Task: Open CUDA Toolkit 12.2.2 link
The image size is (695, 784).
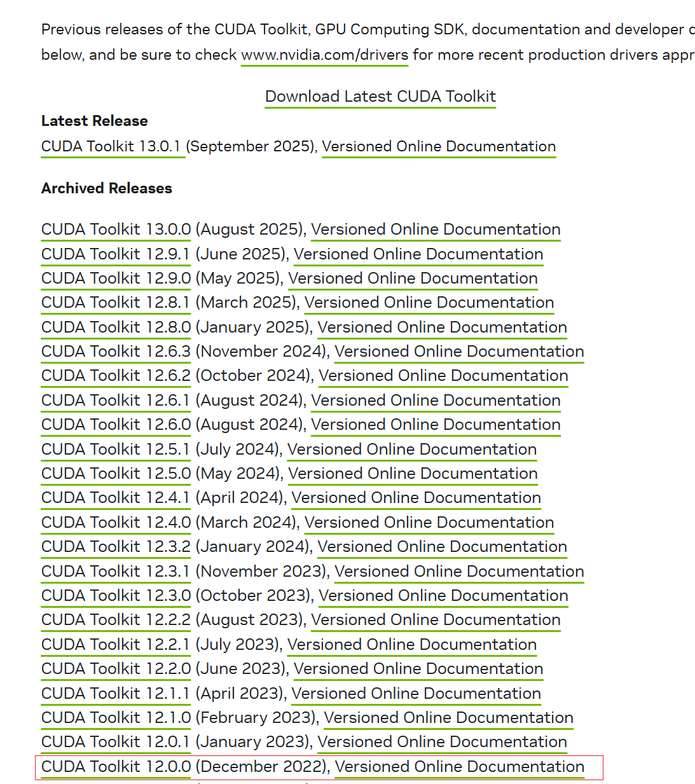Action: [116, 620]
